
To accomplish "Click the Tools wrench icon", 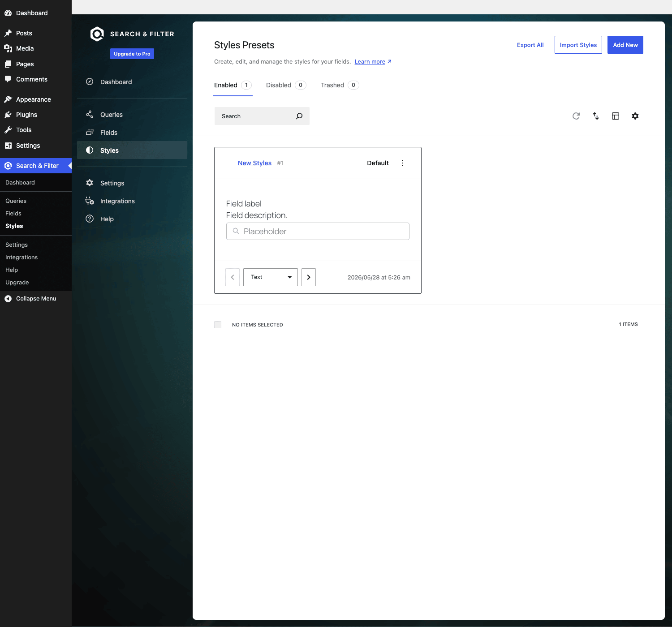I will coord(8,130).
